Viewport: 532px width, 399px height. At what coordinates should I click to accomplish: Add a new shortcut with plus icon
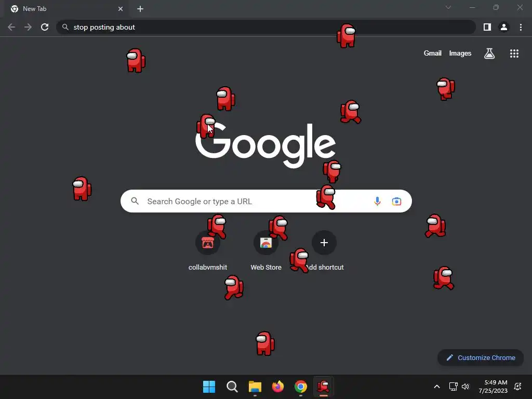click(324, 243)
